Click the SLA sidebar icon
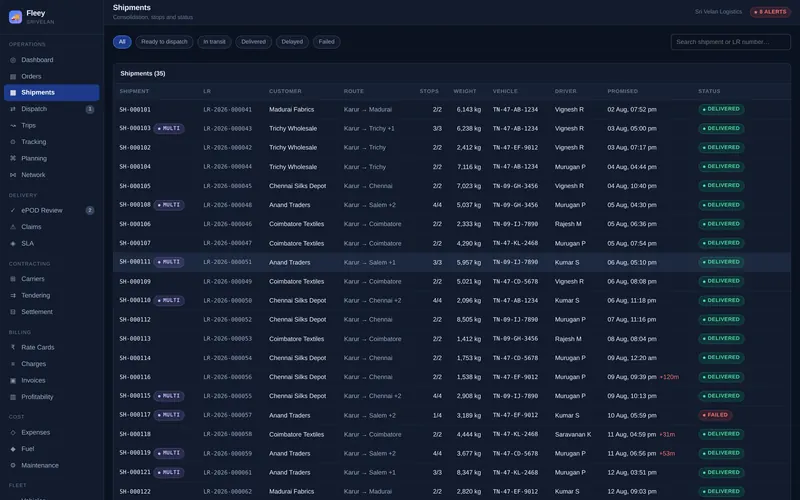Screen dimensions: 800x500 point(13,243)
